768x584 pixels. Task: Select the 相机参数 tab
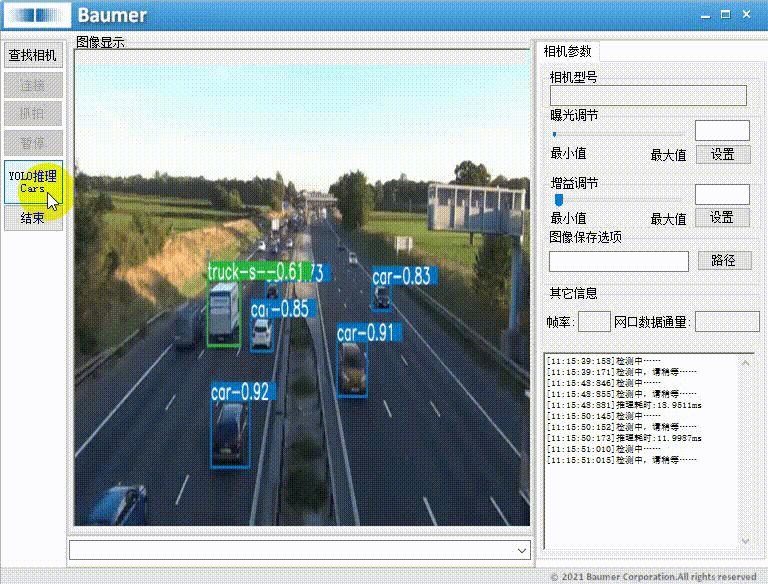click(567, 51)
